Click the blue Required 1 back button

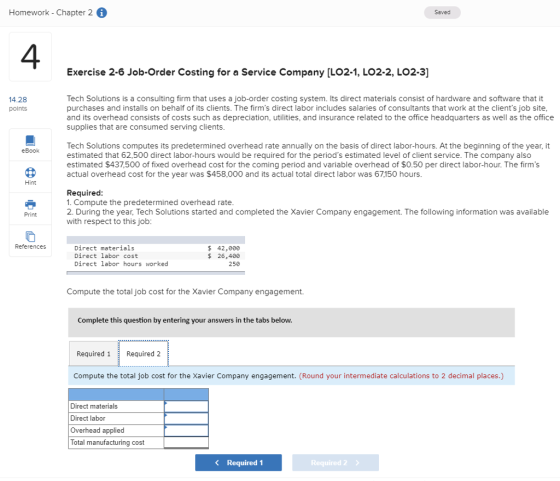click(x=238, y=462)
